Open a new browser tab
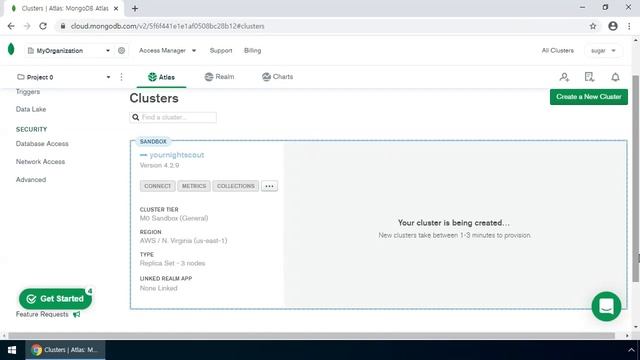The height and width of the screenshot is (360, 640). [x=135, y=8]
